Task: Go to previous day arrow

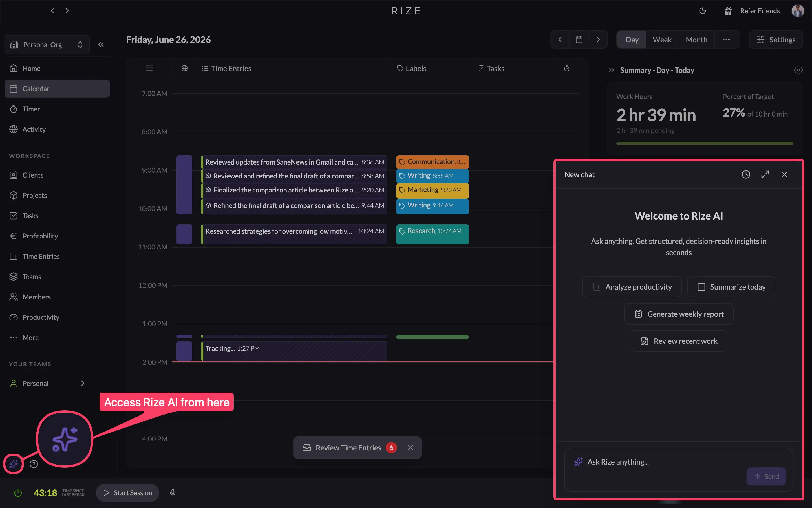Action: coord(560,40)
